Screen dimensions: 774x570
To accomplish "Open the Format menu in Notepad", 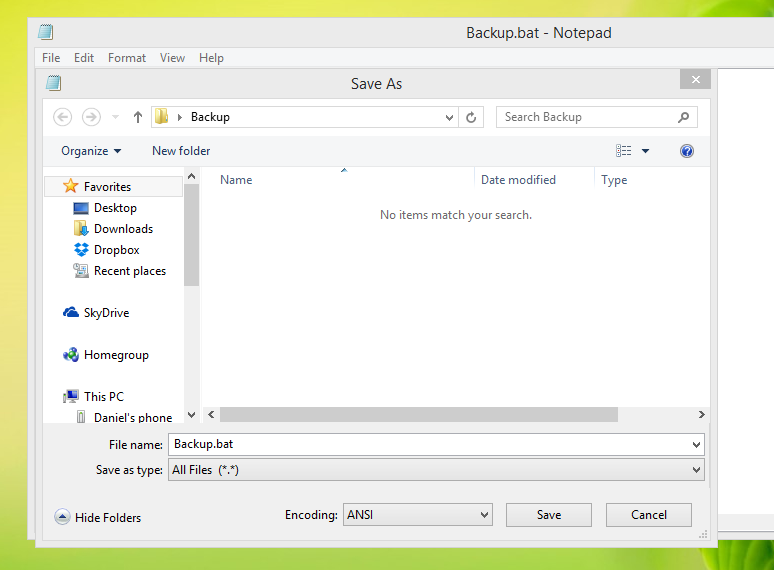I will coord(127,58).
